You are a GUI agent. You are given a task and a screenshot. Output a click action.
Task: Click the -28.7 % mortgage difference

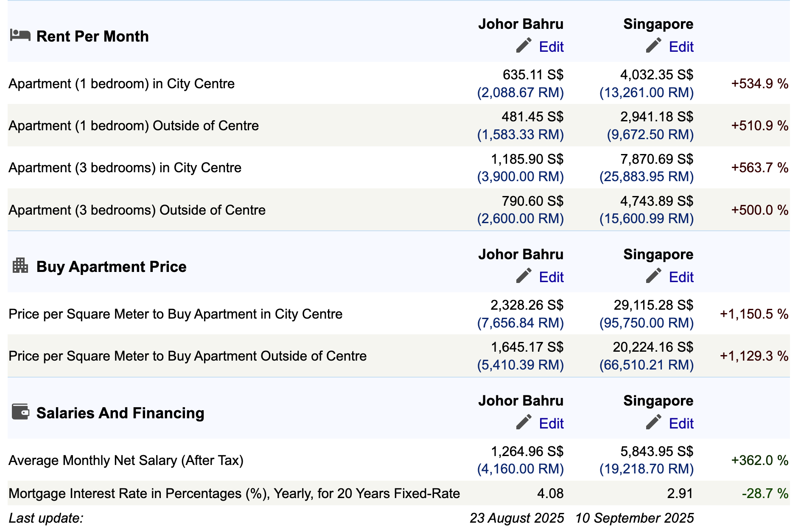pyautogui.click(x=765, y=493)
